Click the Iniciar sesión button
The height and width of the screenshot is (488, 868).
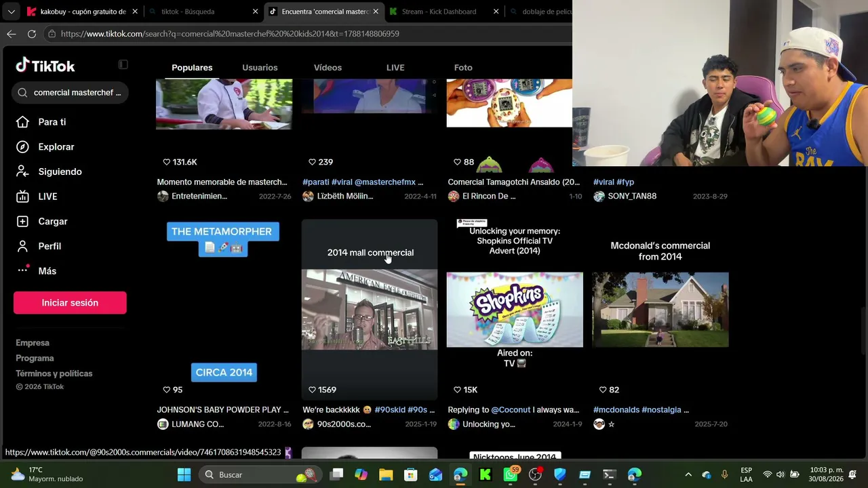[70, 303]
